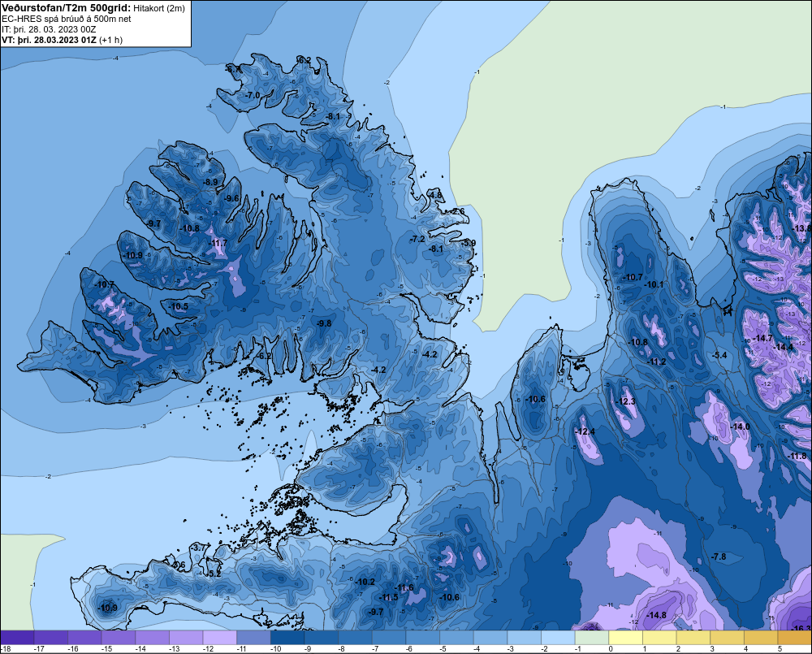
Task: Click the temperature value -10.5 on the map
Action: 178,307
